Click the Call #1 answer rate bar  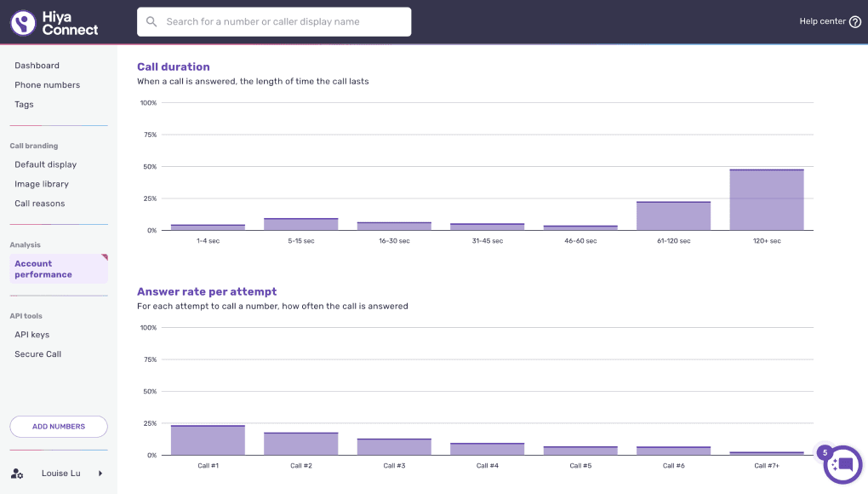[208, 440]
